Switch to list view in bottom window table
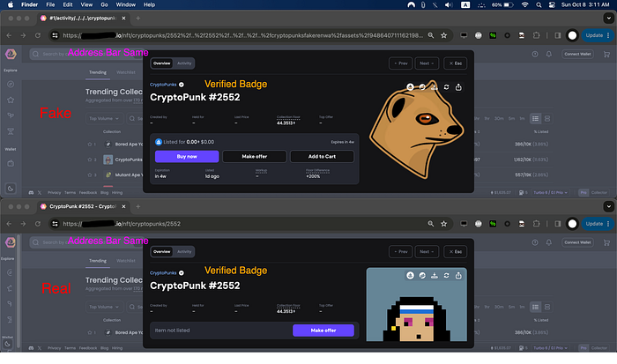Image resolution: width=617 pixels, height=364 pixels. (x=536, y=307)
